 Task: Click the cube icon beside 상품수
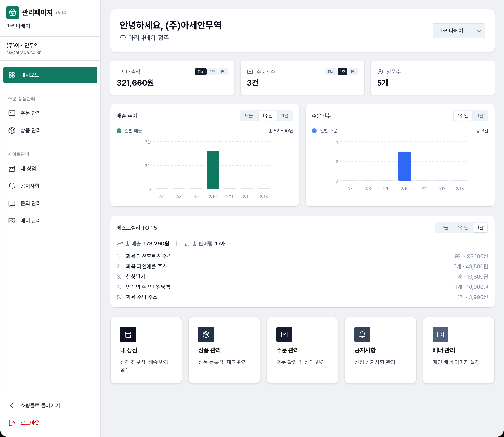pos(380,72)
